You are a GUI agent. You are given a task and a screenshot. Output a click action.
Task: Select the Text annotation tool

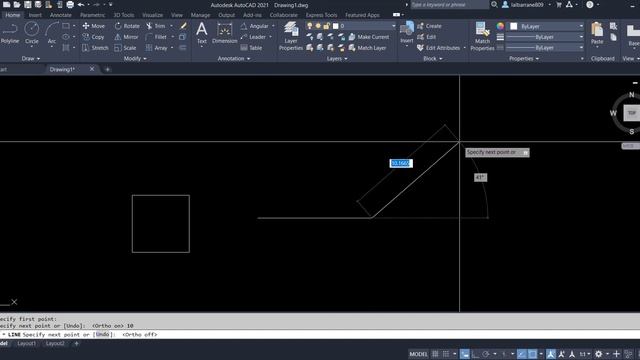point(202,33)
